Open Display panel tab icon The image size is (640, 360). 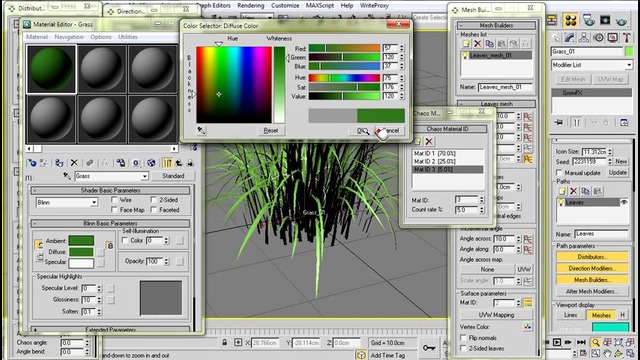[612, 38]
